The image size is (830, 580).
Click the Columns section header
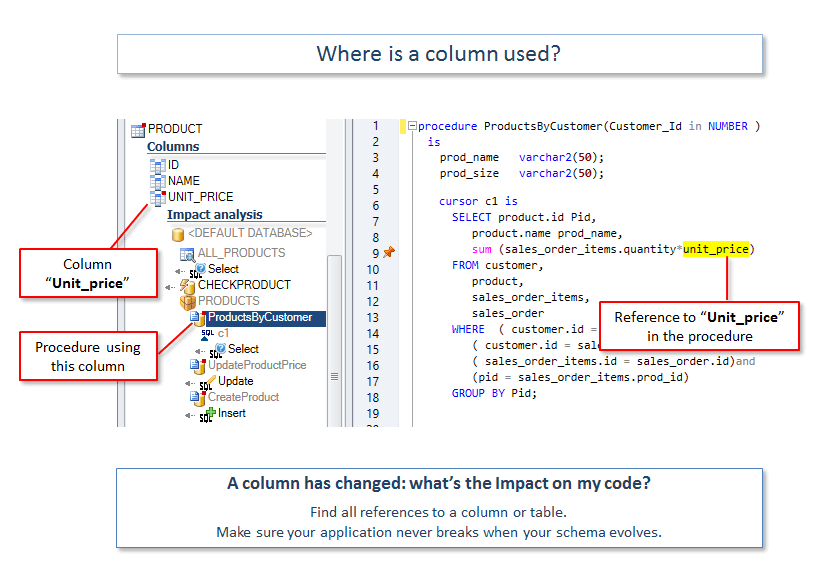pyautogui.click(x=173, y=147)
